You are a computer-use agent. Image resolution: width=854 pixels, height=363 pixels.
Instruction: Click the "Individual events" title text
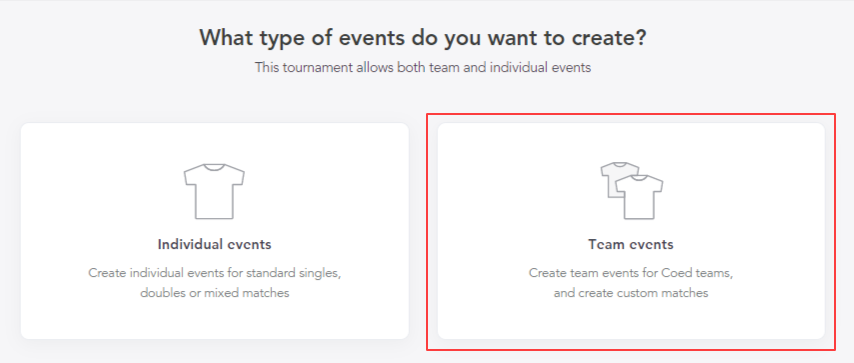click(215, 244)
